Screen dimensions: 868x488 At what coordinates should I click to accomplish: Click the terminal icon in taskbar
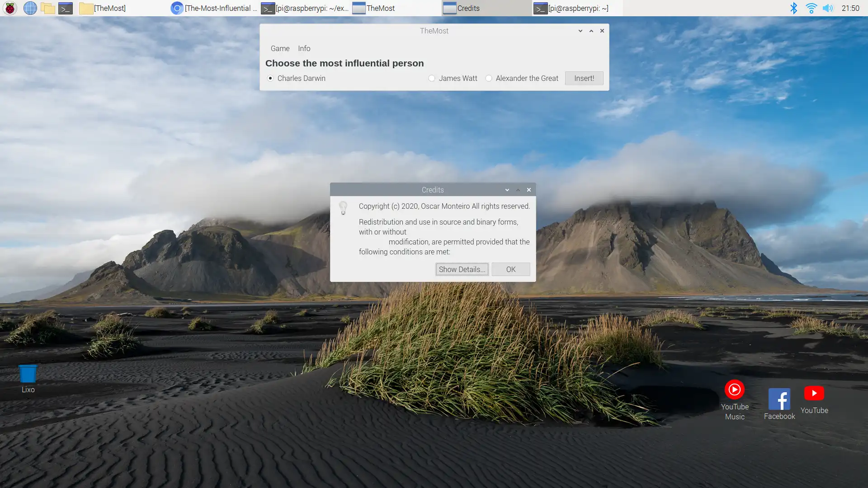pyautogui.click(x=66, y=8)
